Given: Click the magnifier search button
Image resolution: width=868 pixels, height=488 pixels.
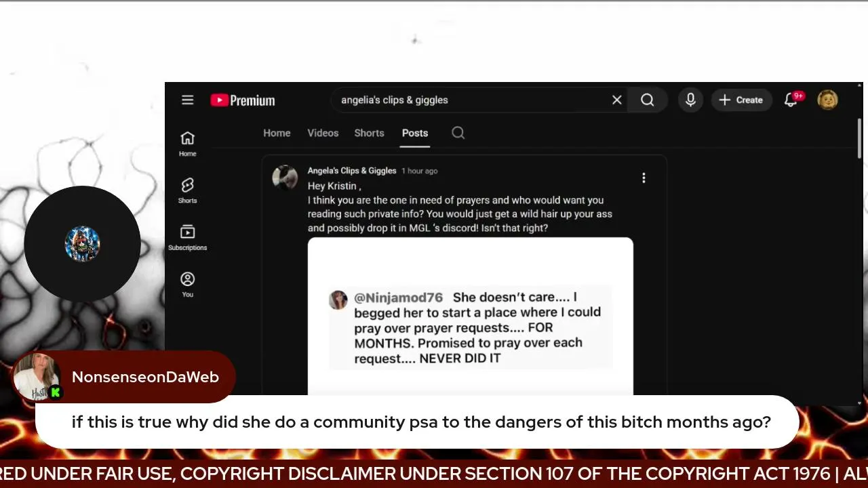Looking at the screenshot, I should [x=647, y=100].
